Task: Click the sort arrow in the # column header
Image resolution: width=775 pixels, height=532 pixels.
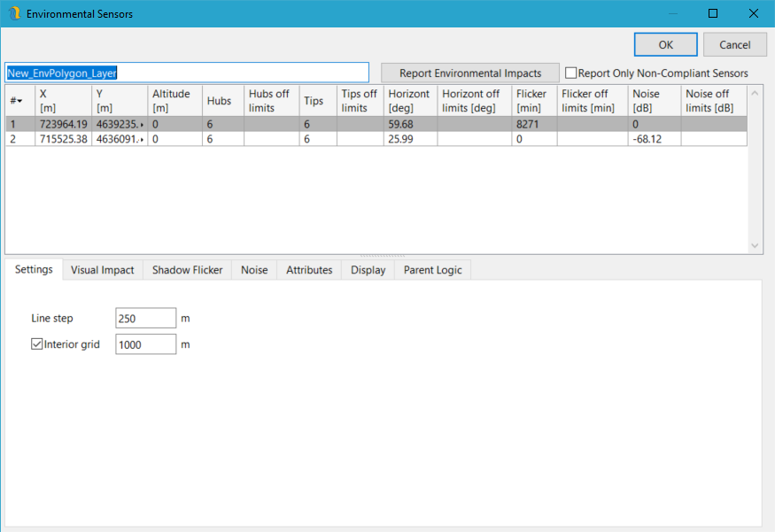Action: coord(19,101)
